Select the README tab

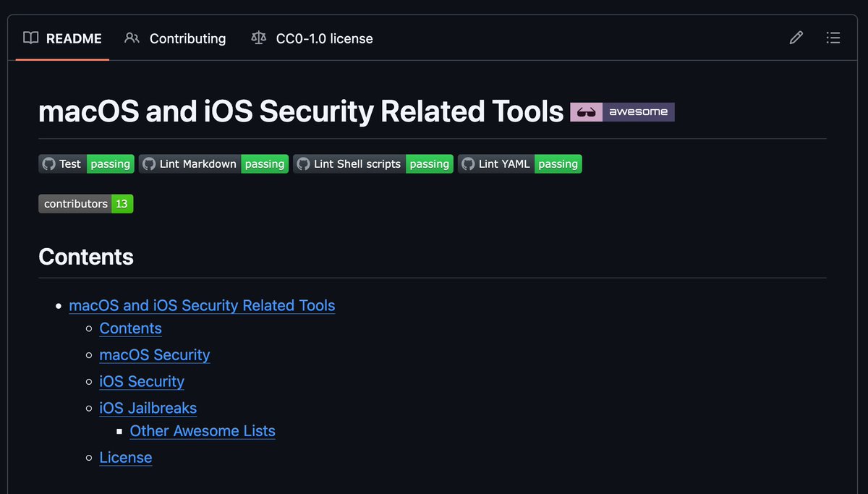[x=62, y=38]
